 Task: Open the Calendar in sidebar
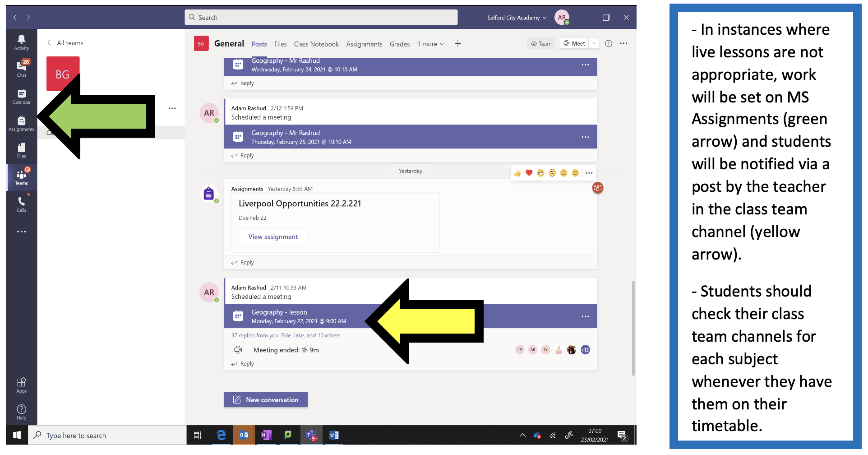click(x=21, y=97)
